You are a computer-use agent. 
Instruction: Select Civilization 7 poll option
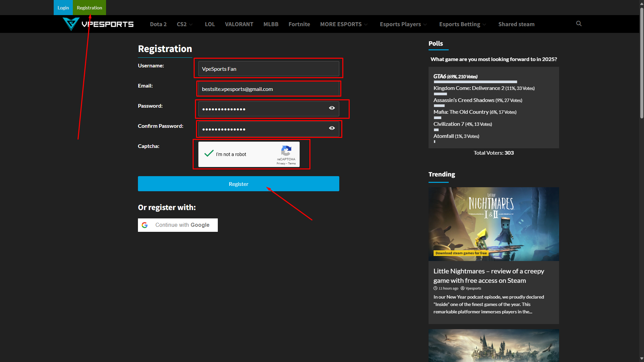pos(462,124)
